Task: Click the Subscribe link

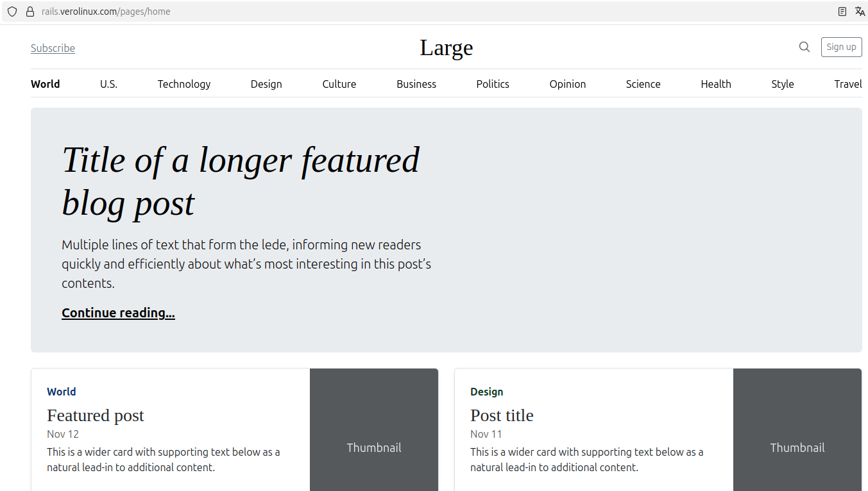Action: [x=53, y=48]
